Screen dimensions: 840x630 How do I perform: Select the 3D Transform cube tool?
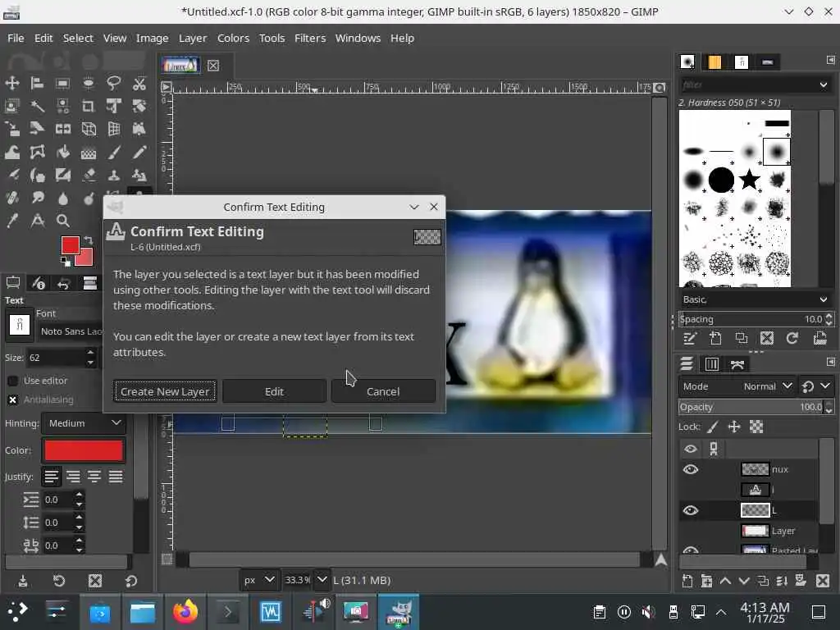pyautogui.click(x=89, y=129)
